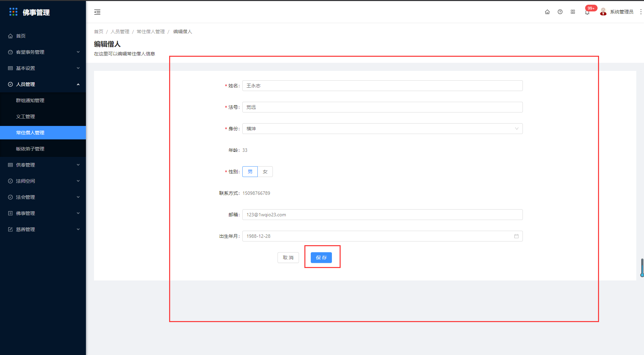Open the 法会管理 menu label
This screenshot has height=355, width=644.
tap(26, 197)
